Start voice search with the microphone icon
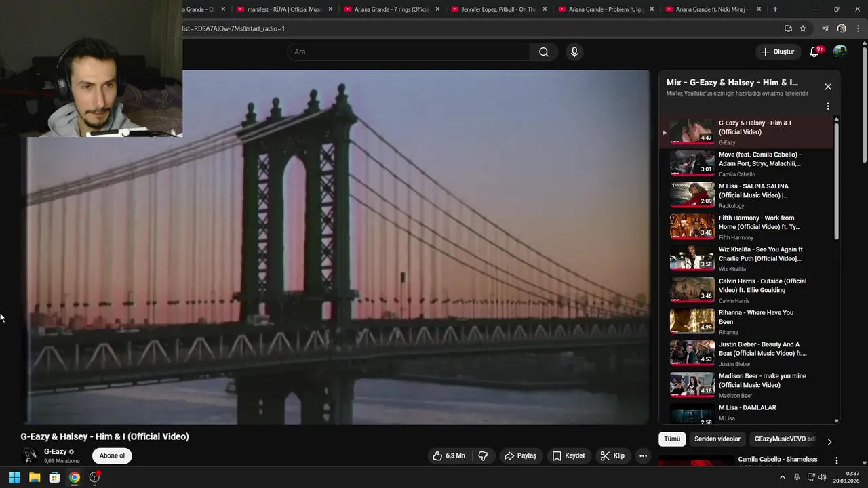This screenshot has height=488, width=868. [x=574, y=52]
